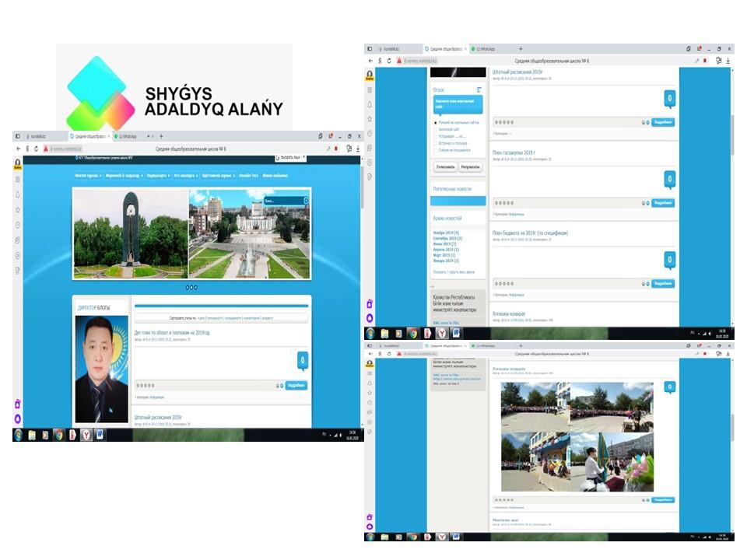The image size is (747, 560).
Task: Click the 'Поиск...' search field on the banner
Action: click(283, 201)
